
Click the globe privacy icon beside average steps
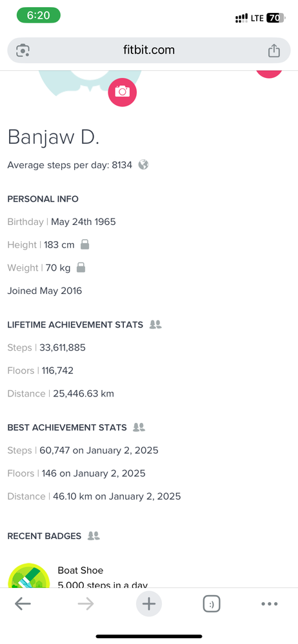pyautogui.click(x=143, y=164)
